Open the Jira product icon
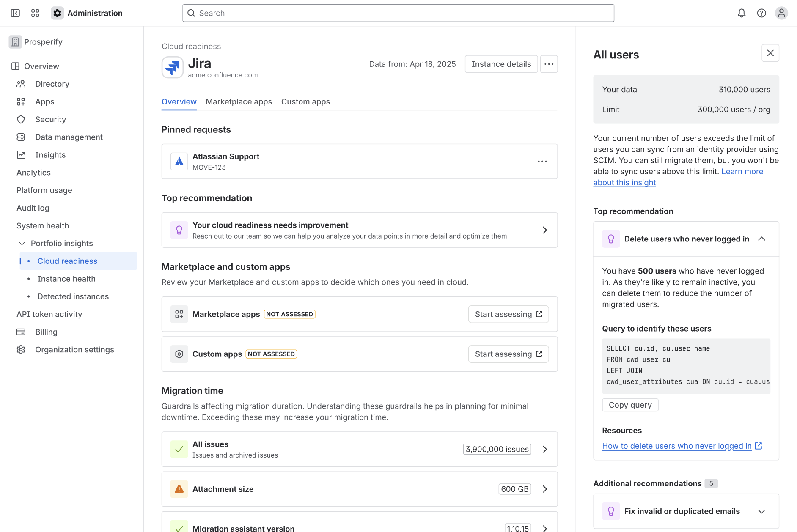Image resolution: width=797 pixels, height=532 pixels. point(172,67)
